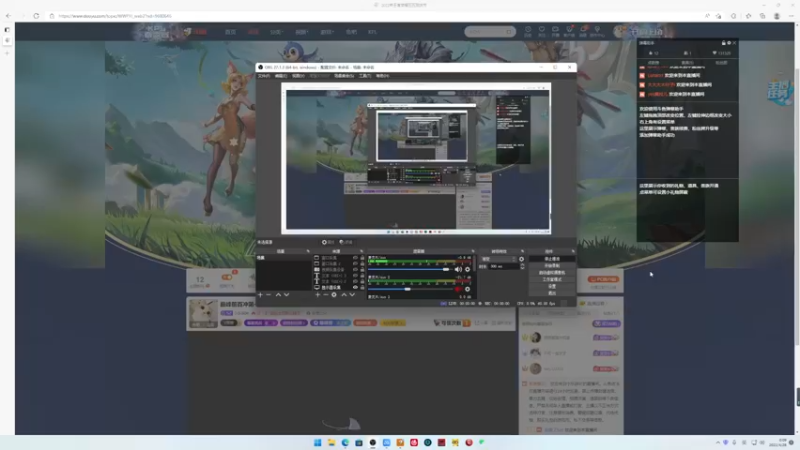
Task: Open source properties using the gear icon below sources
Action: point(334,295)
